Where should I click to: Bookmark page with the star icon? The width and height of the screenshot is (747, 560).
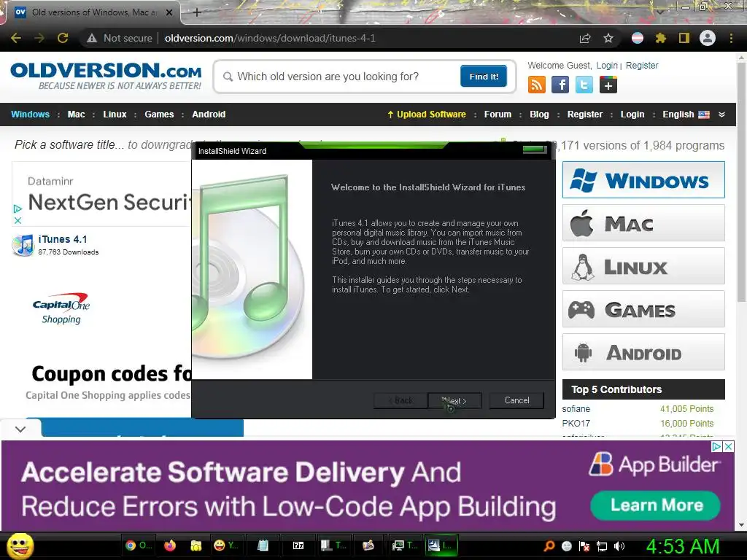608,38
